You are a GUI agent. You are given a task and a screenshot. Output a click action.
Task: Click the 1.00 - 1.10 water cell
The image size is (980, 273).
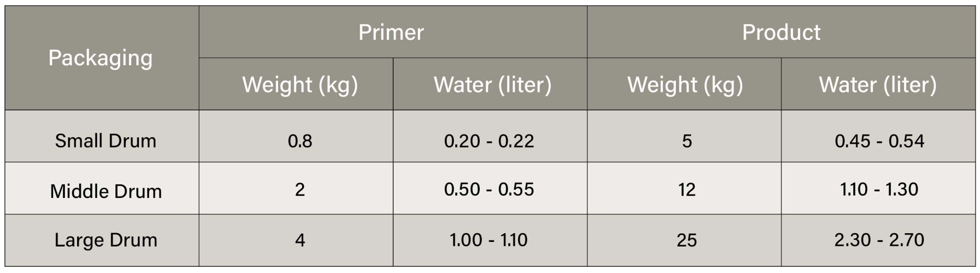point(490,240)
